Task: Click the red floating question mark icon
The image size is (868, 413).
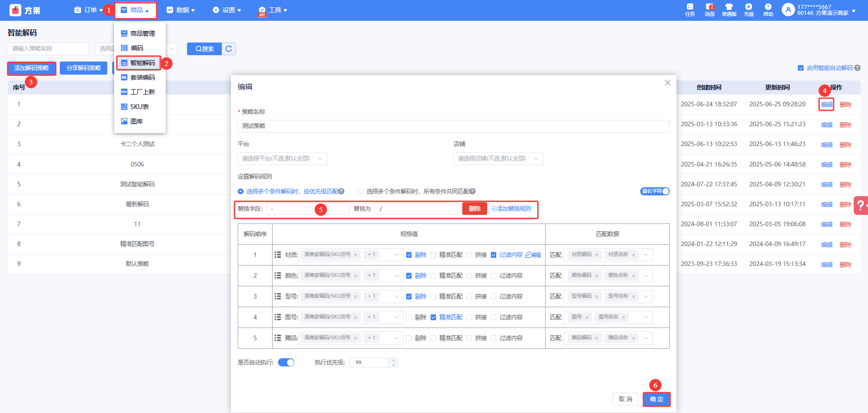Action: pyautogui.click(x=860, y=205)
